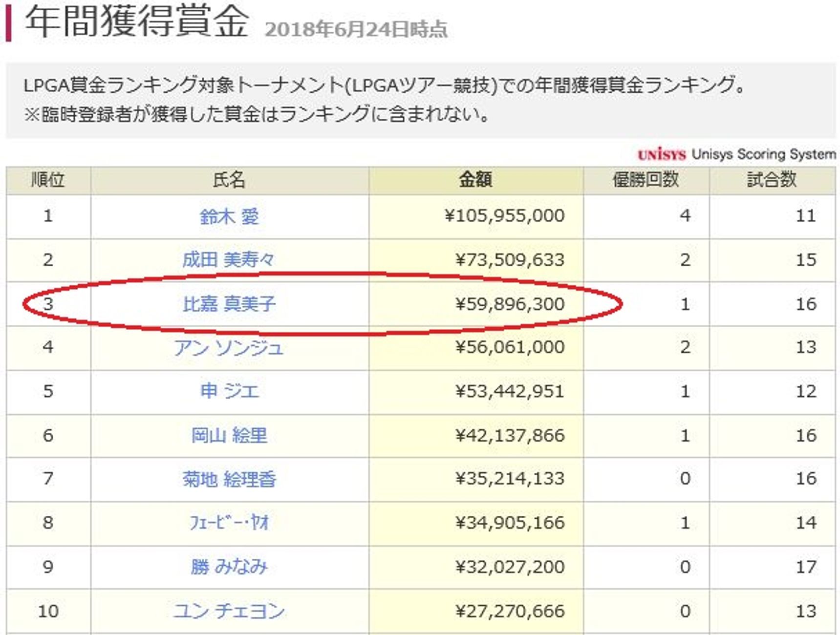The width and height of the screenshot is (840, 635).
Task: Click the amount ¥59,896,300 cell
Action: [x=475, y=304]
